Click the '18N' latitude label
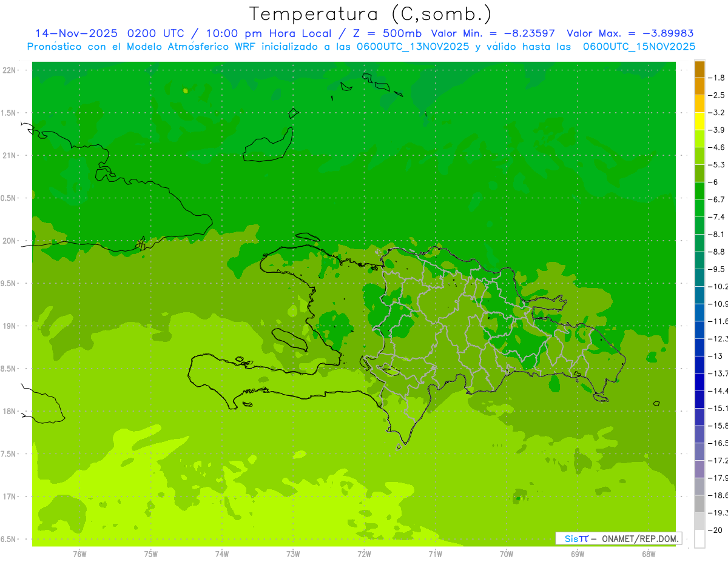 [x=10, y=411]
